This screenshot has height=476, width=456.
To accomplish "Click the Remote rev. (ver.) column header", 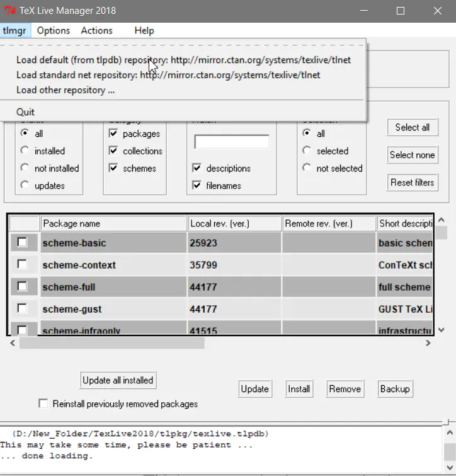I will pos(329,223).
